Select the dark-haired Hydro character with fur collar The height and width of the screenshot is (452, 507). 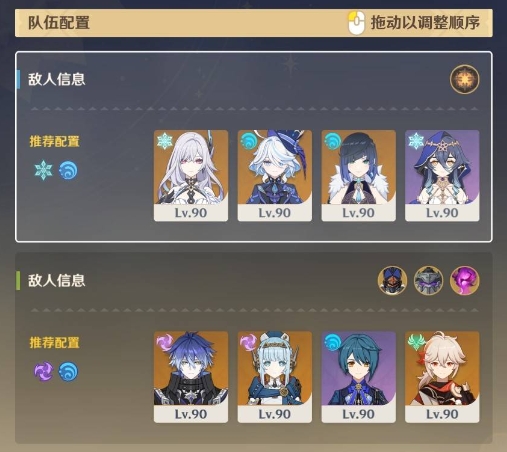tap(359, 176)
